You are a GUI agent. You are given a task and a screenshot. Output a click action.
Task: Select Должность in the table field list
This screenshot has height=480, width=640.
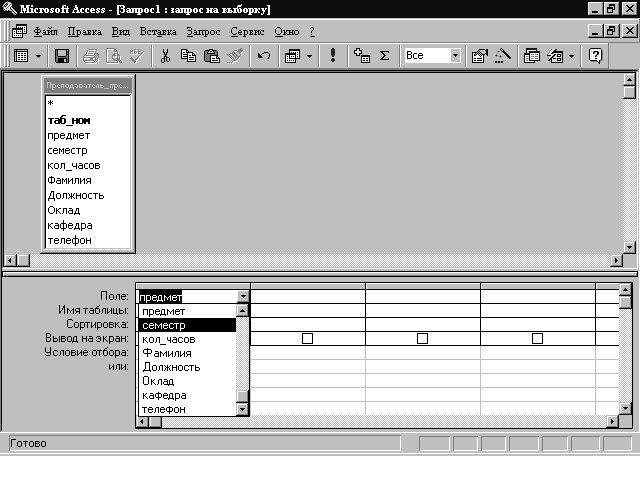pyautogui.click(x=88, y=195)
